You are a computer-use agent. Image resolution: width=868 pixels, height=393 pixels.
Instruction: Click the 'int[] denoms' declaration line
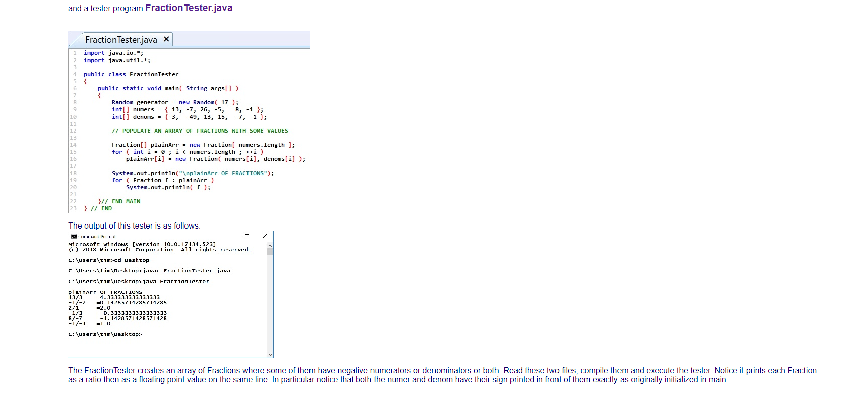(x=190, y=117)
